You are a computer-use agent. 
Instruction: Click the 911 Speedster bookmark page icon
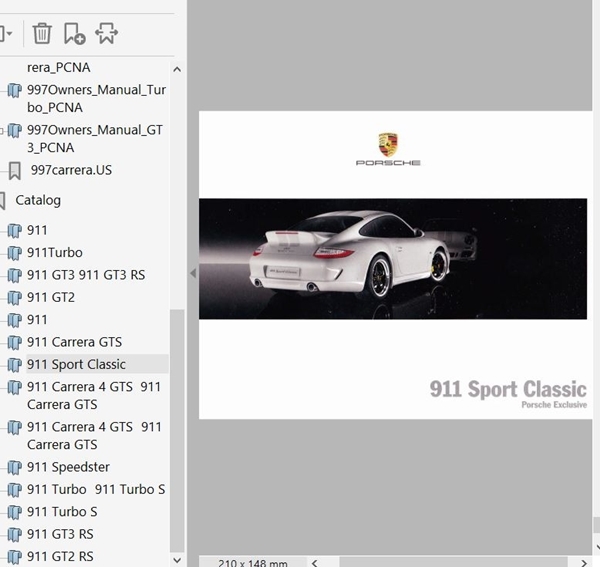[15, 468]
